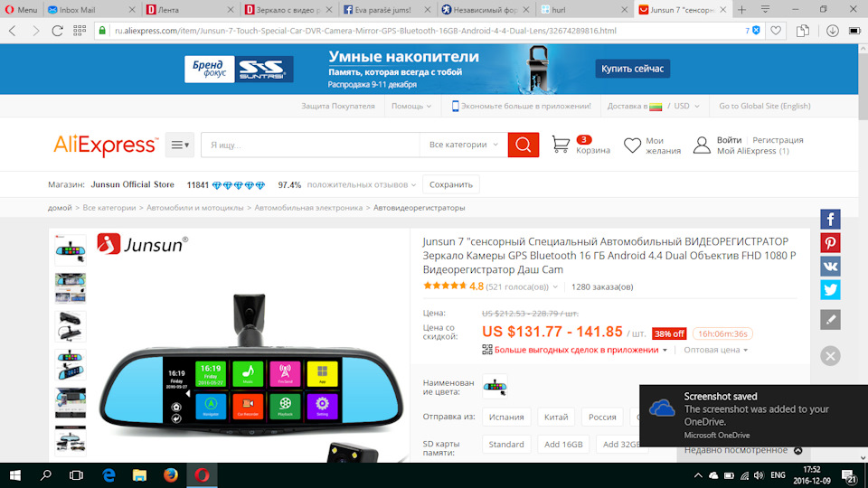
Task: Reload the page with refresh icon
Action: pos(57,31)
